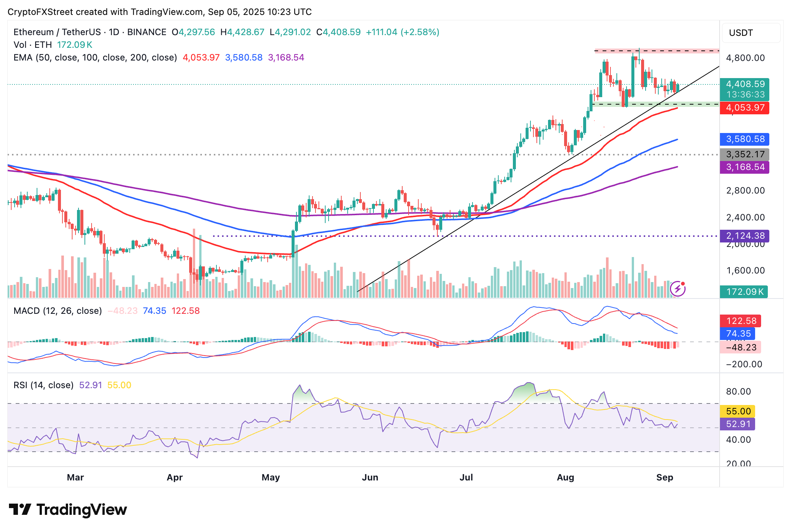Click the Vol · ETH legend label
791x532 pixels.
(33, 45)
